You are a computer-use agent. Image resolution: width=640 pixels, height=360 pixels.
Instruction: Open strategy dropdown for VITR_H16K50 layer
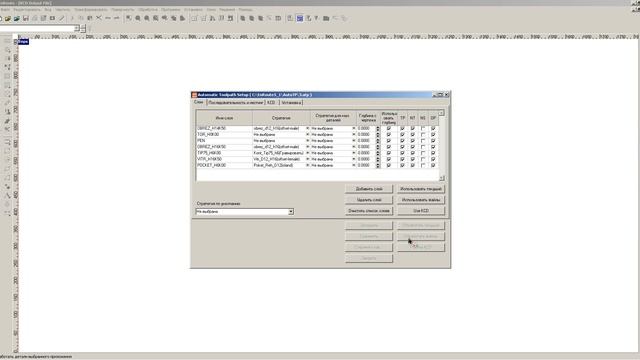(307, 159)
